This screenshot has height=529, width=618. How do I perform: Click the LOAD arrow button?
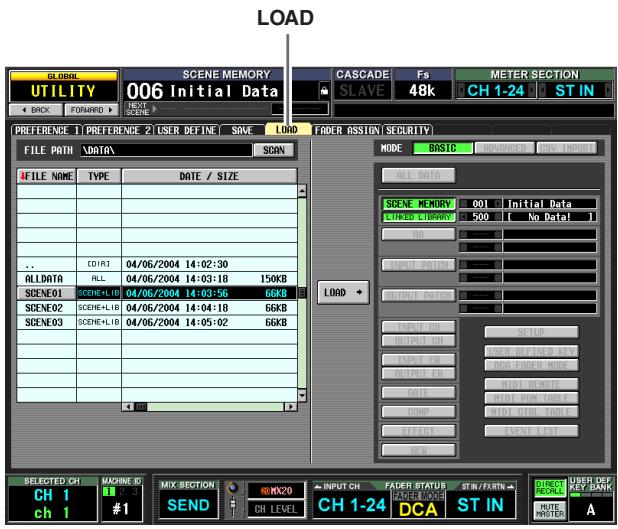(x=343, y=292)
